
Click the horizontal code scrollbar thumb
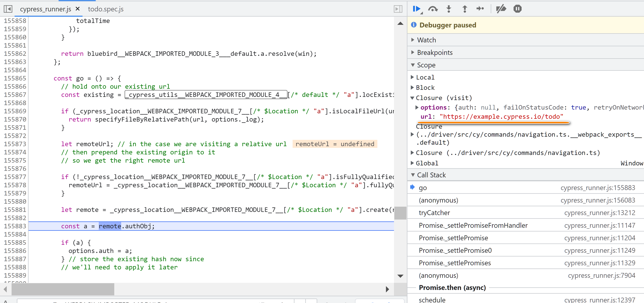click(x=63, y=289)
